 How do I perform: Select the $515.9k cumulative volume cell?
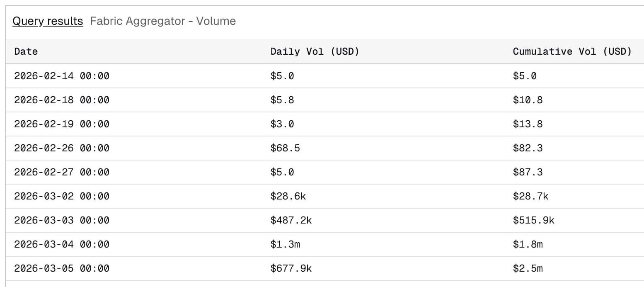[533, 220]
